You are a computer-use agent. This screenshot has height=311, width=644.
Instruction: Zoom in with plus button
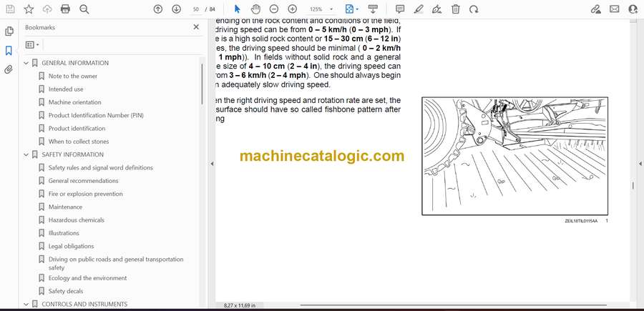(292, 9)
